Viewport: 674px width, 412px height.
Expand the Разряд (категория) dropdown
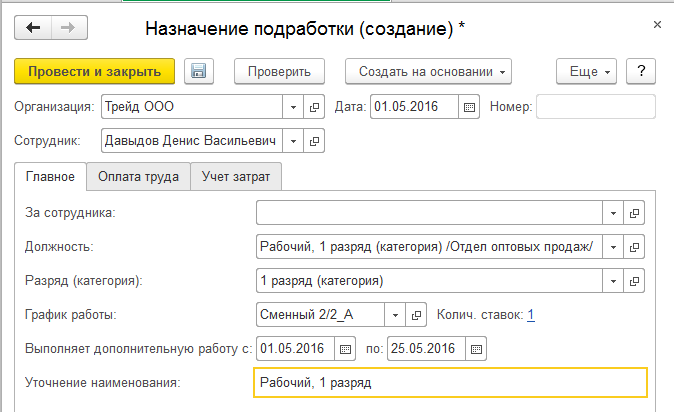612,281
